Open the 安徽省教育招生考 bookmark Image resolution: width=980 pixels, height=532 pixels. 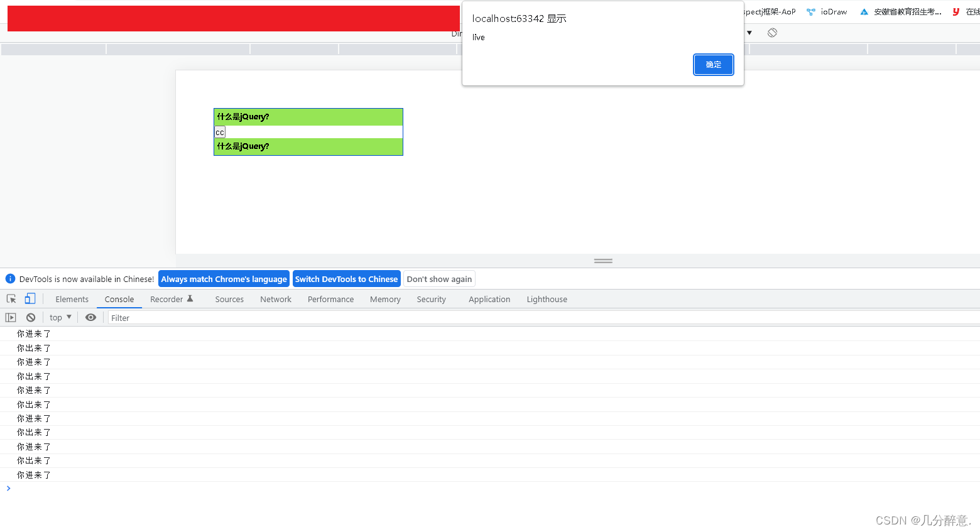(901, 12)
